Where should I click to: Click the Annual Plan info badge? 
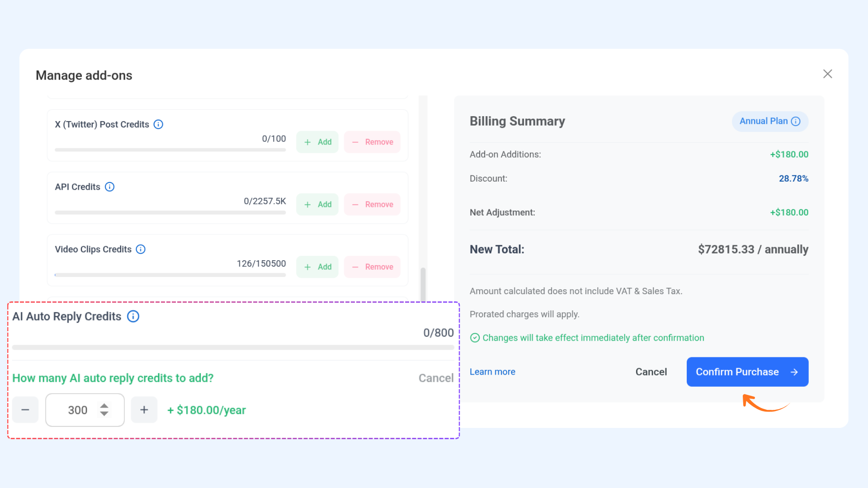(770, 121)
